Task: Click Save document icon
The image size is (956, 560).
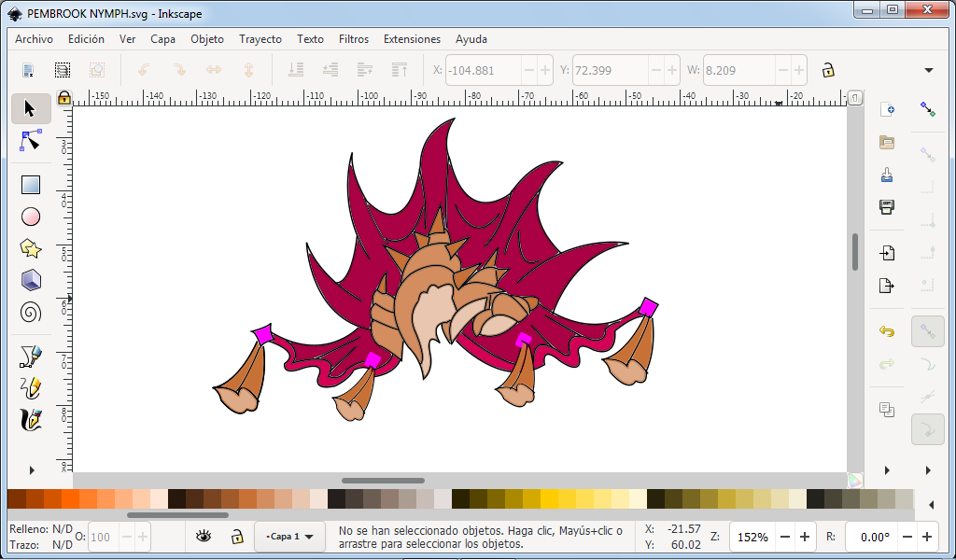Action: click(887, 175)
